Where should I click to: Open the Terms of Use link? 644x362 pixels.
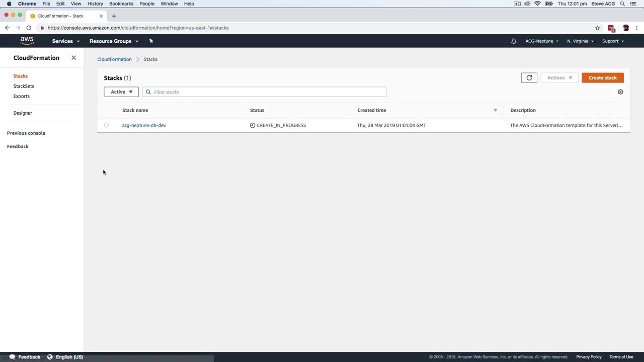[621, 357]
